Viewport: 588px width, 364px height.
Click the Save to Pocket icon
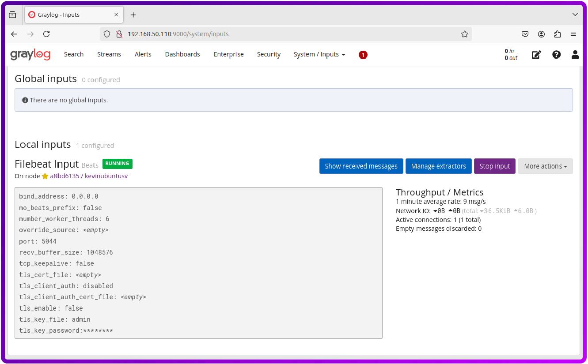[x=525, y=34]
